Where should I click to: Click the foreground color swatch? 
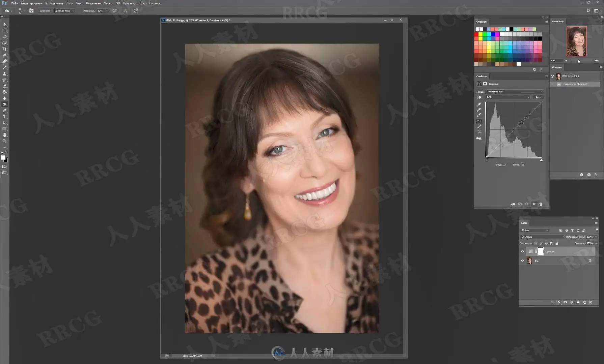(3, 158)
